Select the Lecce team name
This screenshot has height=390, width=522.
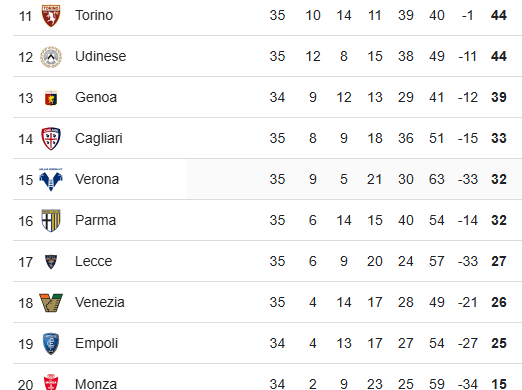point(94,261)
